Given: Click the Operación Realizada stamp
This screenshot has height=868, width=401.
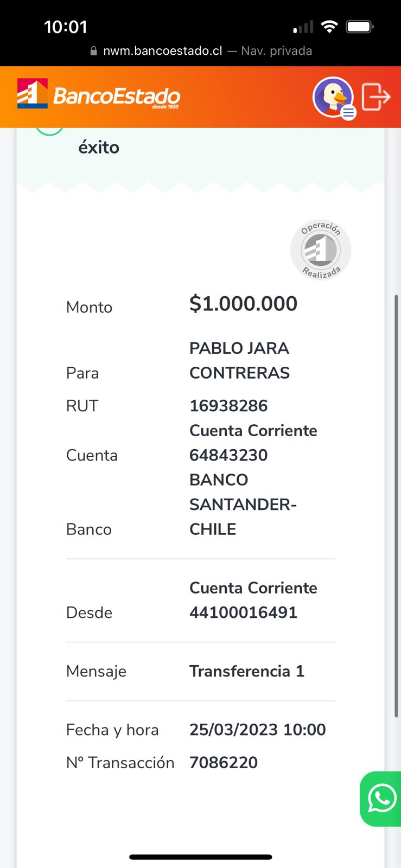Looking at the screenshot, I should 321,250.
